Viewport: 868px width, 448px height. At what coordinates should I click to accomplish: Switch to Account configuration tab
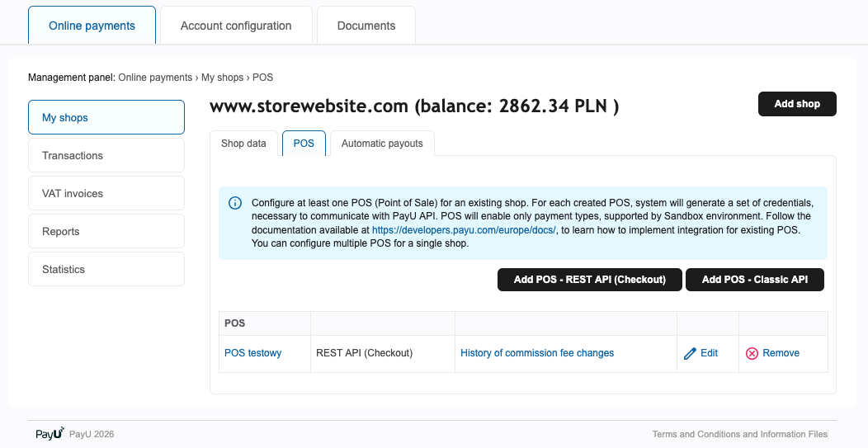pyautogui.click(x=236, y=26)
